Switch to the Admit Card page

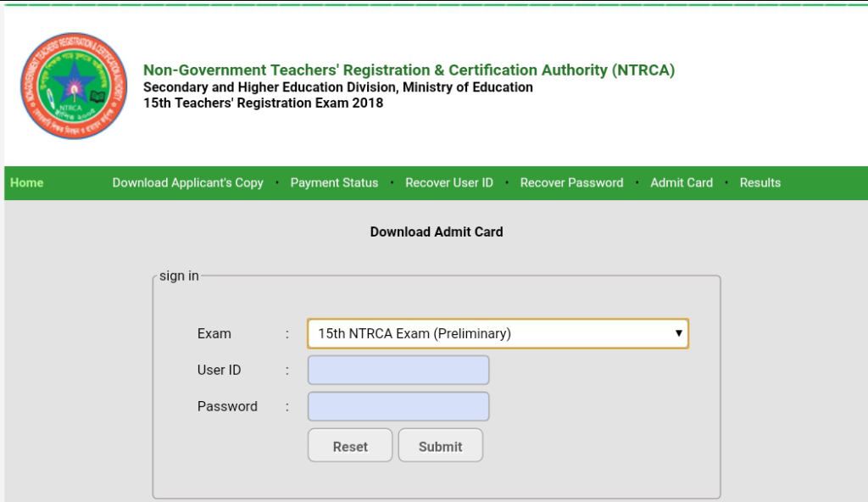(682, 182)
